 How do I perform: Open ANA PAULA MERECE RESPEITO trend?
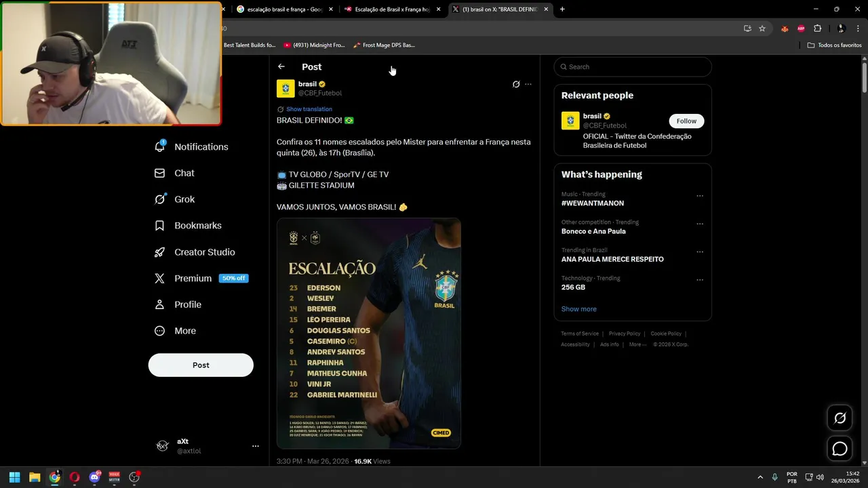click(x=612, y=260)
